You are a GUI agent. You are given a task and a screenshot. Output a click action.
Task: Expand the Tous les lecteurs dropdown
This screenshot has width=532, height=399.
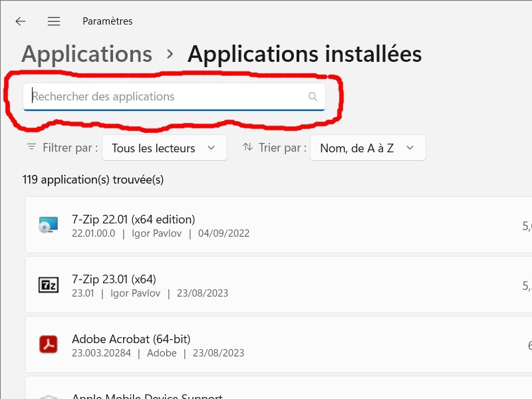coord(164,148)
